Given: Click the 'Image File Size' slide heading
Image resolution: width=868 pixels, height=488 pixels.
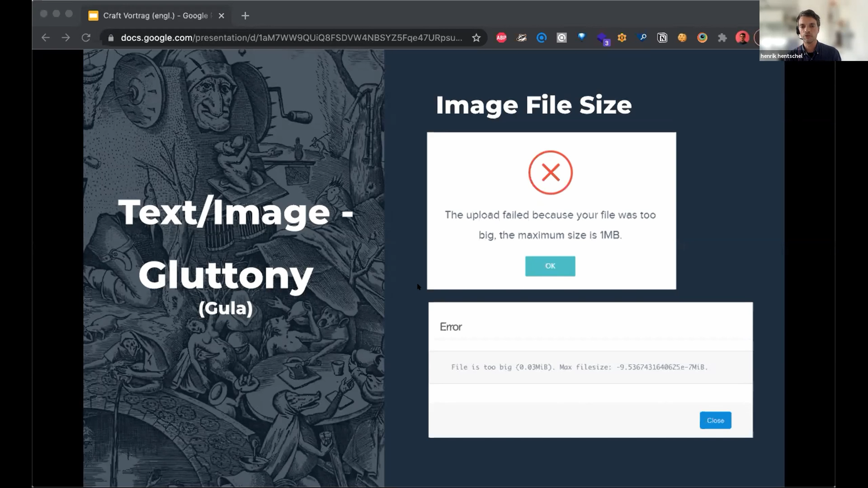Looking at the screenshot, I should pyautogui.click(x=533, y=105).
